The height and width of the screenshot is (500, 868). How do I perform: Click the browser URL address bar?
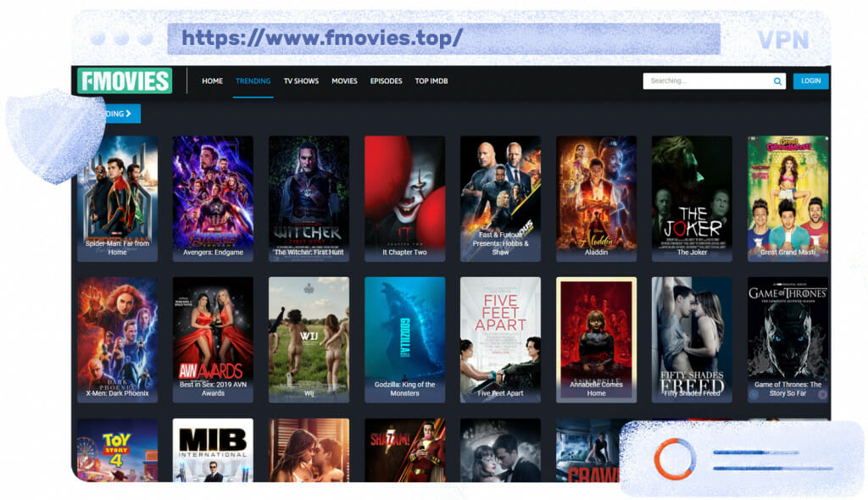point(443,38)
